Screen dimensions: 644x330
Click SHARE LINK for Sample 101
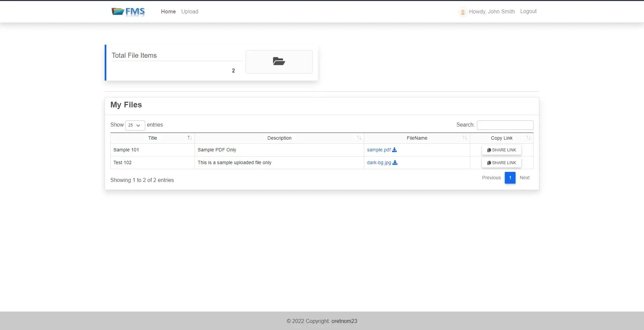point(501,150)
